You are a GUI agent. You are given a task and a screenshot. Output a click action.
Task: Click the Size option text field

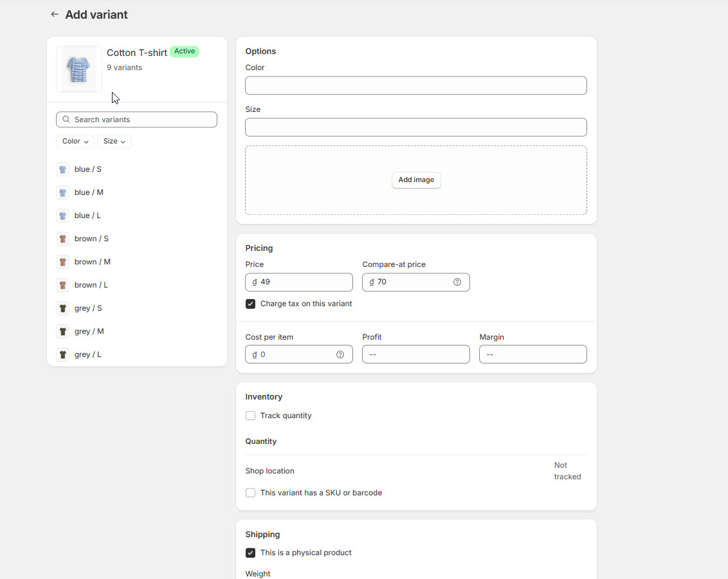(x=415, y=127)
